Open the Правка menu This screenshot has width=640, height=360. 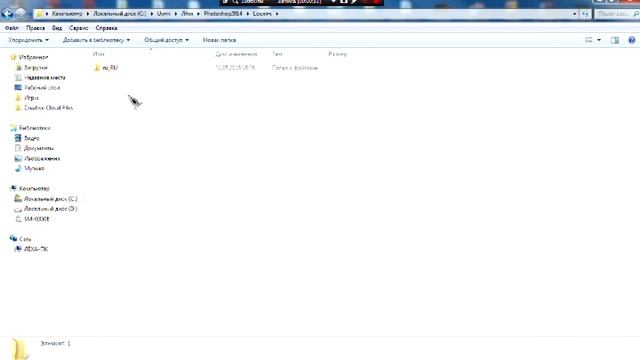pyautogui.click(x=35, y=28)
